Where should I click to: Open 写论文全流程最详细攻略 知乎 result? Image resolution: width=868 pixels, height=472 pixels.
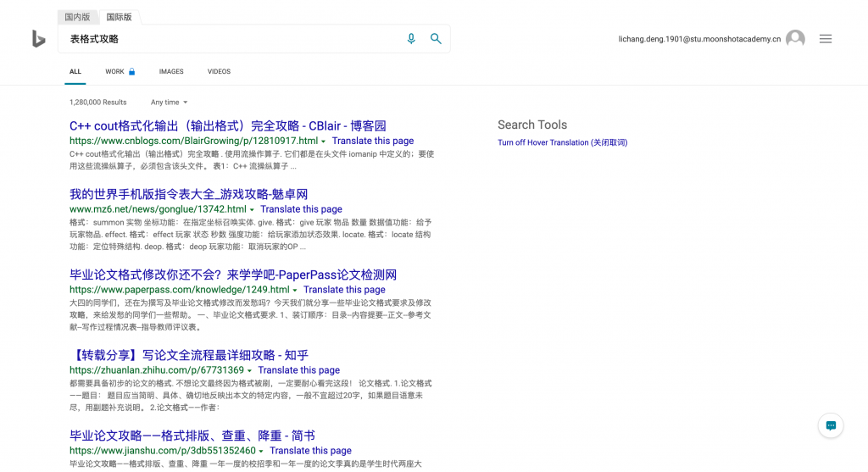(x=189, y=355)
